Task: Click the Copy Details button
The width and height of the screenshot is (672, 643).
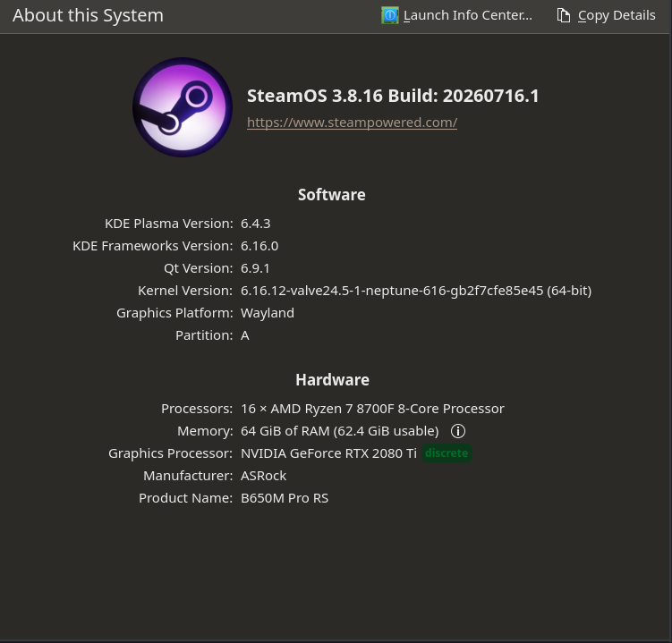Action: [606, 15]
